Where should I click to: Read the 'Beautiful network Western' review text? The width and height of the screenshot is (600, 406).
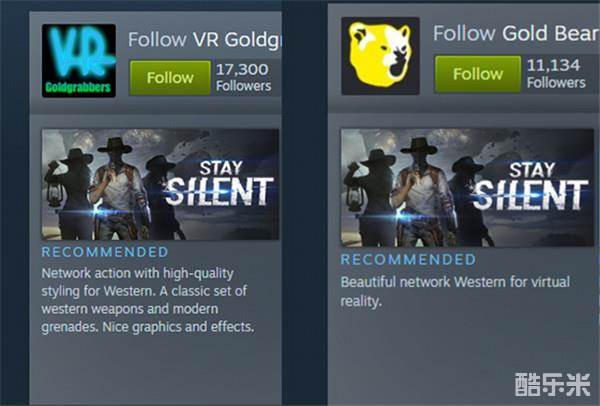pyautogui.click(x=455, y=291)
